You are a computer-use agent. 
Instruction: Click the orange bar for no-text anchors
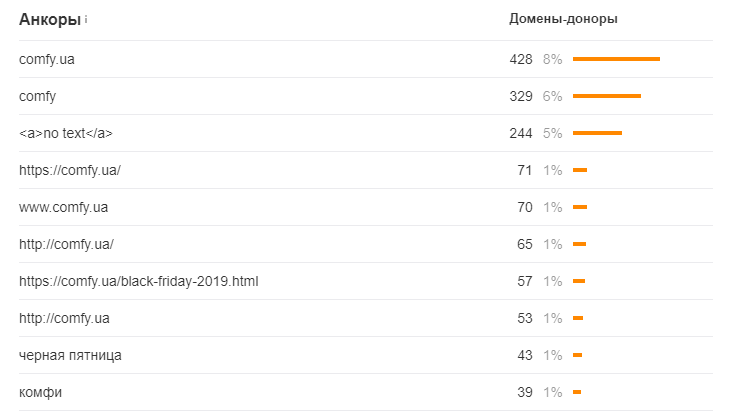coord(597,133)
